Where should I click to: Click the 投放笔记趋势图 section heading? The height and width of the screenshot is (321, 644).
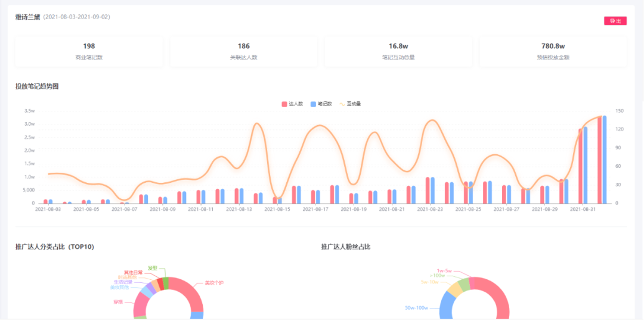(x=37, y=86)
